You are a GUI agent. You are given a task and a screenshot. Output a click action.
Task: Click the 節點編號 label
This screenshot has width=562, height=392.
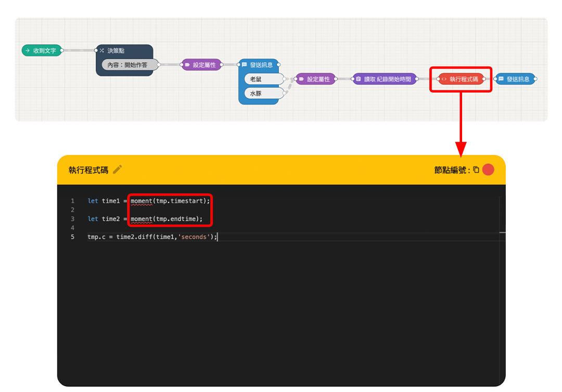pyautogui.click(x=452, y=169)
